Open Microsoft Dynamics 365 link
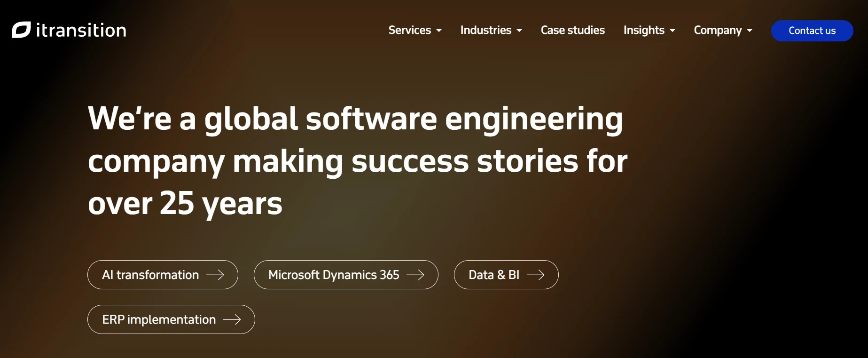 pos(346,275)
